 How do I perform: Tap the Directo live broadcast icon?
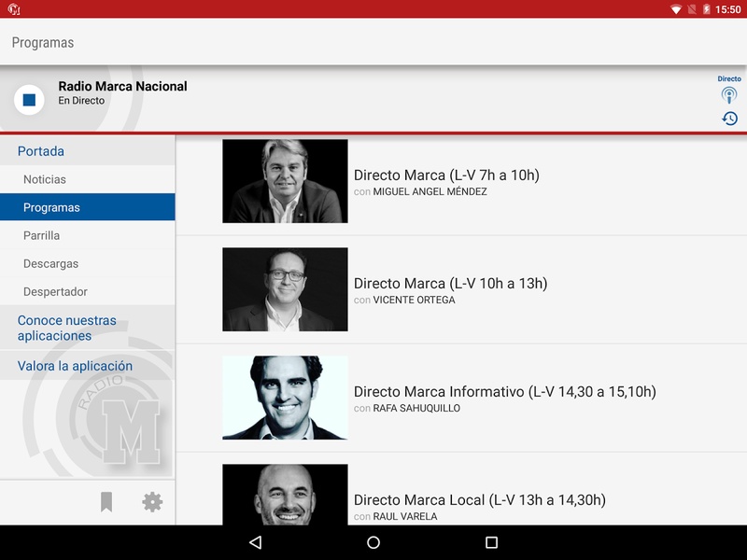[x=729, y=95]
